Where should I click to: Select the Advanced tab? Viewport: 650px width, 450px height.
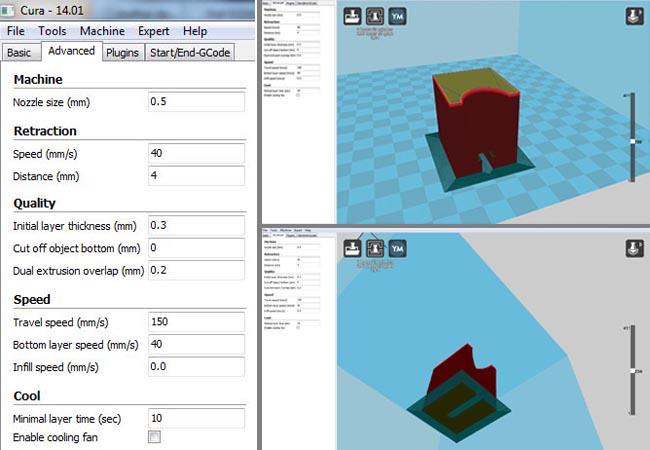71,51
